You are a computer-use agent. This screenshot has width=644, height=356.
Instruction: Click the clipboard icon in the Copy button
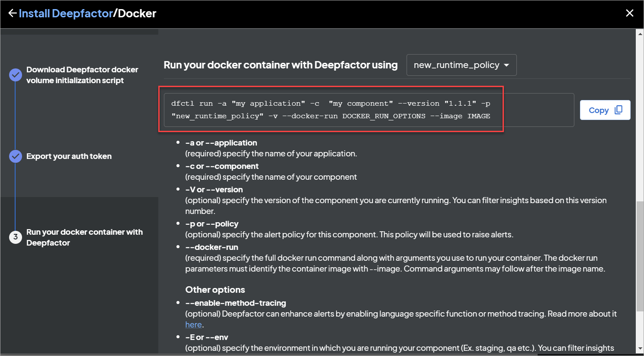[618, 110]
